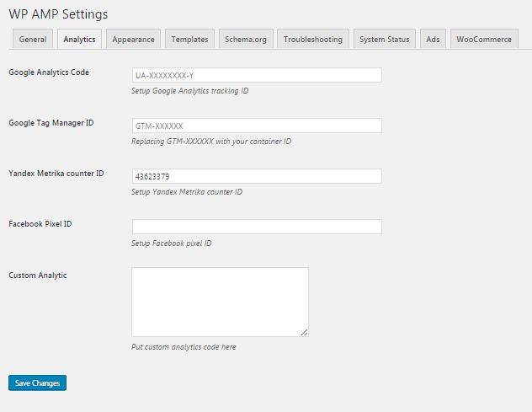
Task: Open the Schema.org tab
Action: coord(246,39)
